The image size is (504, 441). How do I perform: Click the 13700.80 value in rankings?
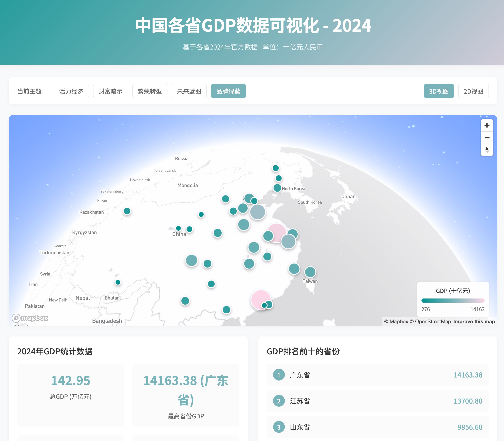[x=468, y=401]
